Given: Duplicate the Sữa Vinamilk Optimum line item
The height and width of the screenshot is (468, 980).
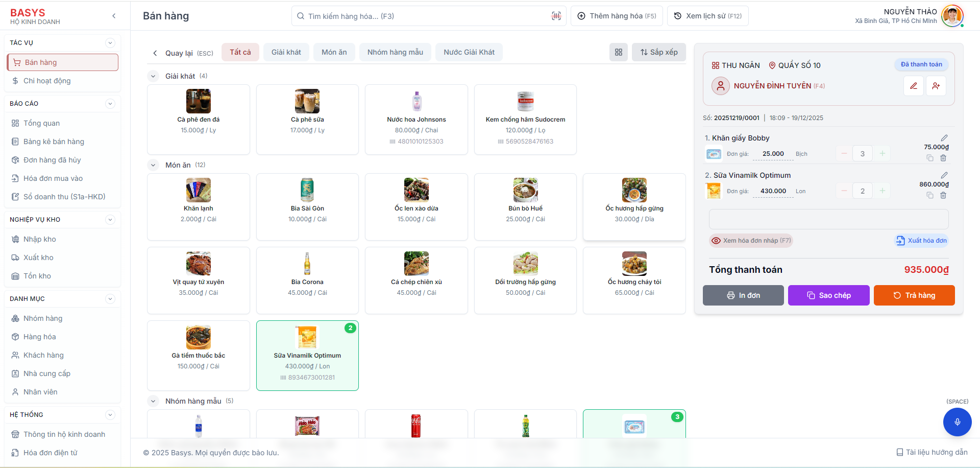Looking at the screenshot, I should point(930,196).
